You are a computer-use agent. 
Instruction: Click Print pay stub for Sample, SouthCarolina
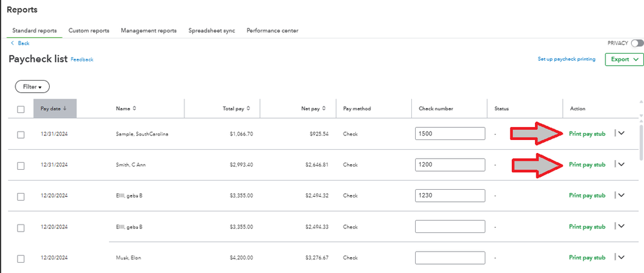587,134
